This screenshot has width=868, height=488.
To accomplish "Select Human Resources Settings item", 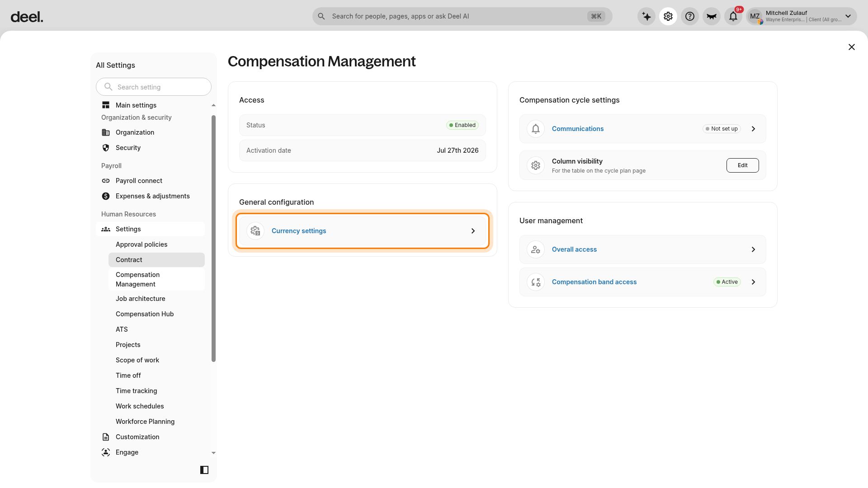I will coord(151,229).
